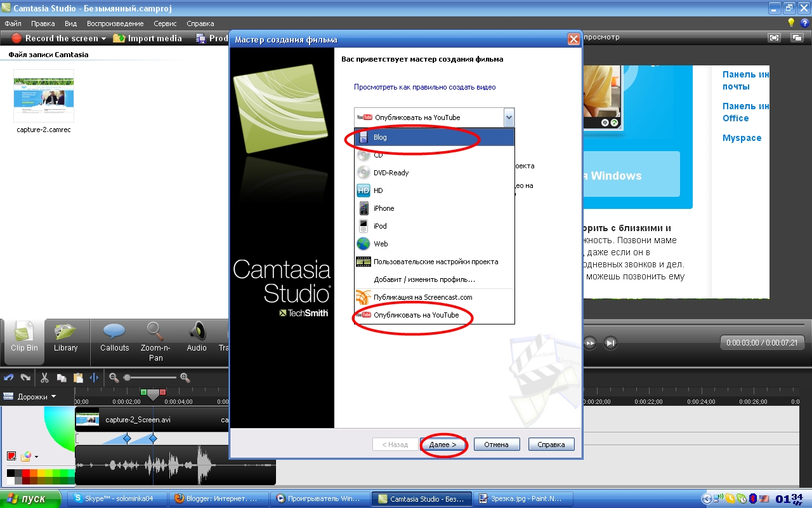Zoom in the timeline
Image resolution: width=812 pixels, height=508 pixels.
tap(185, 378)
